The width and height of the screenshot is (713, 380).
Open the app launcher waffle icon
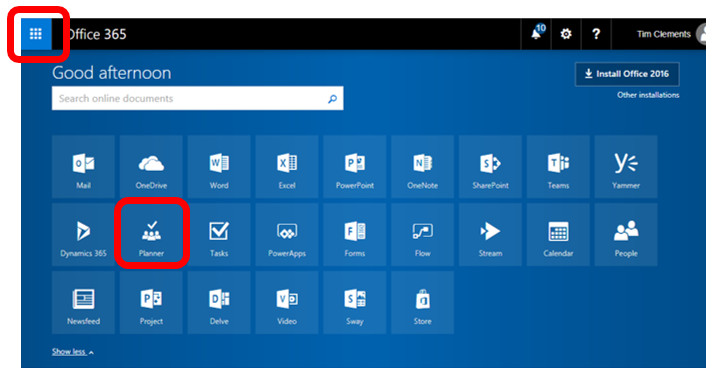click(x=36, y=34)
